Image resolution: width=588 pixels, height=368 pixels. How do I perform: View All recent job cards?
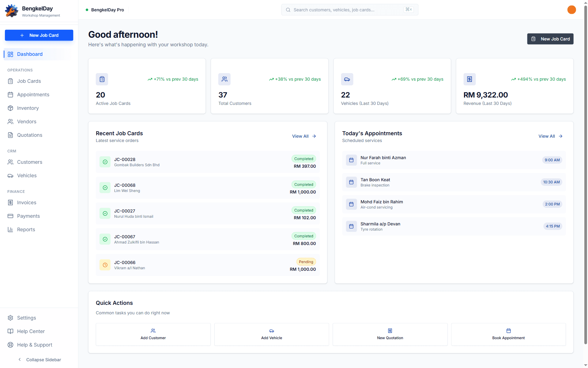coord(304,136)
